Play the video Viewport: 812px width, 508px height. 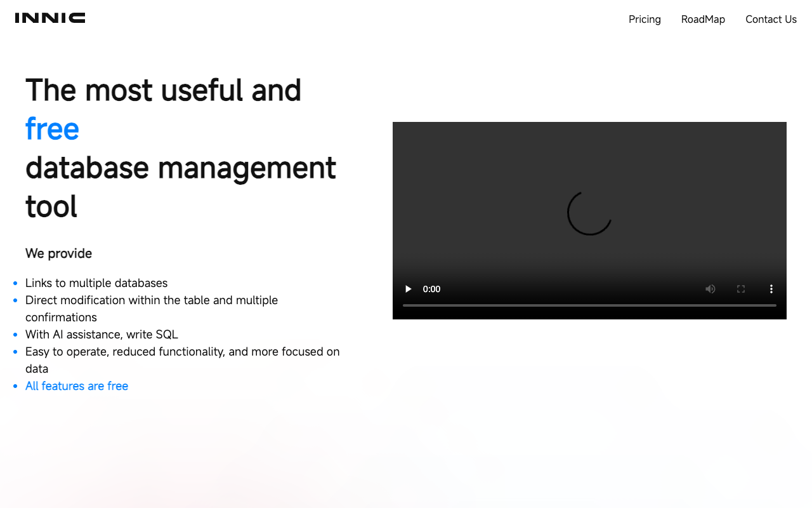pyautogui.click(x=409, y=289)
